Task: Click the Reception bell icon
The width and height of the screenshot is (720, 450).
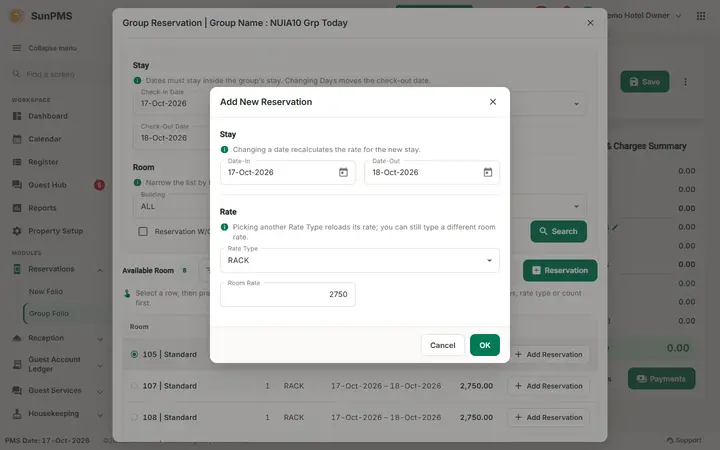Action: (17, 338)
